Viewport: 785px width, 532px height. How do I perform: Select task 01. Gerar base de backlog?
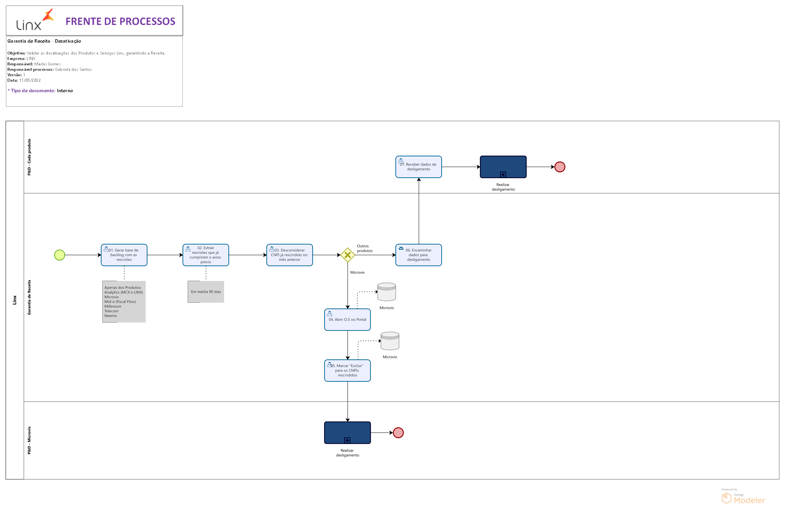tap(124, 255)
